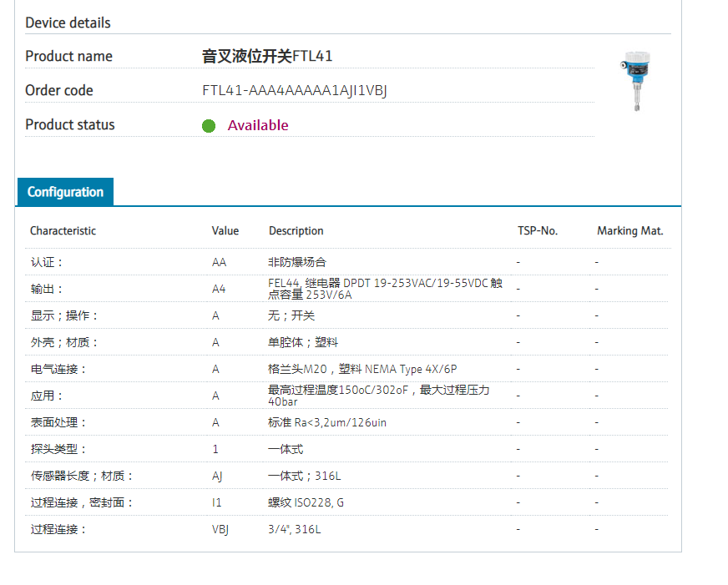Click the Available status text
Image resolution: width=728 pixels, height=585 pixels.
click(258, 126)
